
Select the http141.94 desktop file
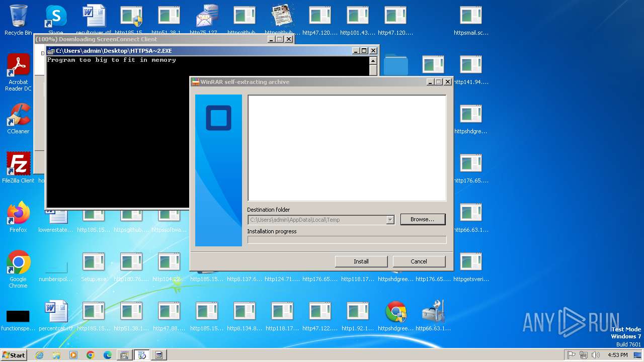coord(471,69)
